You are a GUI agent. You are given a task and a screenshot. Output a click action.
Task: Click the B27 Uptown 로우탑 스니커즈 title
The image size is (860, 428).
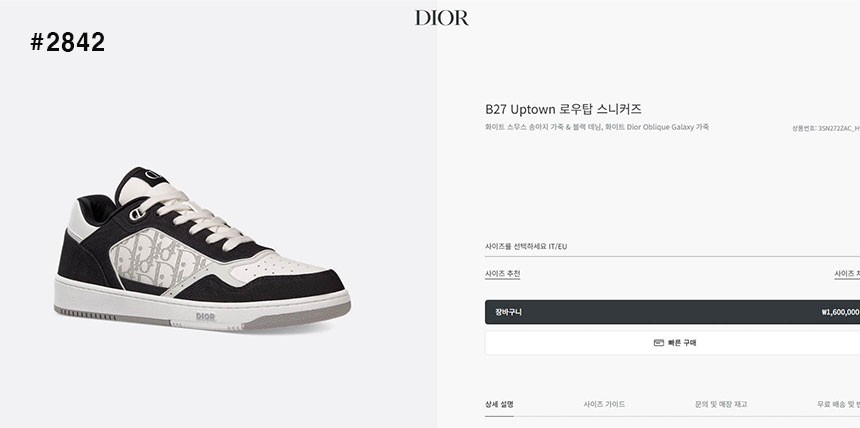tap(563, 109)
